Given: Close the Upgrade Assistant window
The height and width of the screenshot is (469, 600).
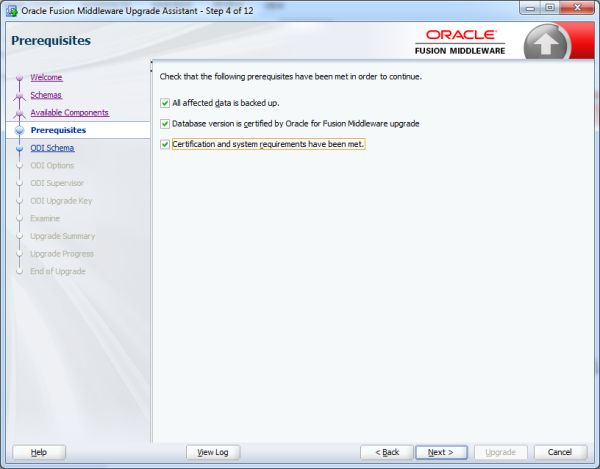Looking at the screenshot, I should point(577,8).
